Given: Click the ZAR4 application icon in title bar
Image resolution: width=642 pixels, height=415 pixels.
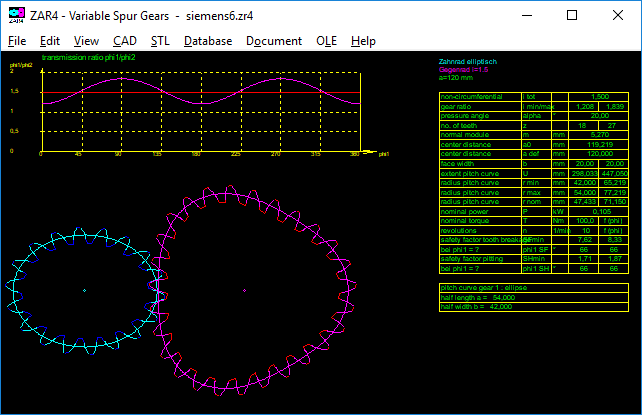Looking at the screenshot, I should tap(14, 15).
